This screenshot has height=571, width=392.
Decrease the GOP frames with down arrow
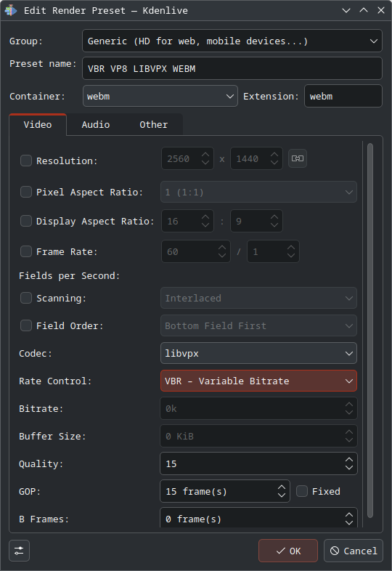tap(282, 495)
